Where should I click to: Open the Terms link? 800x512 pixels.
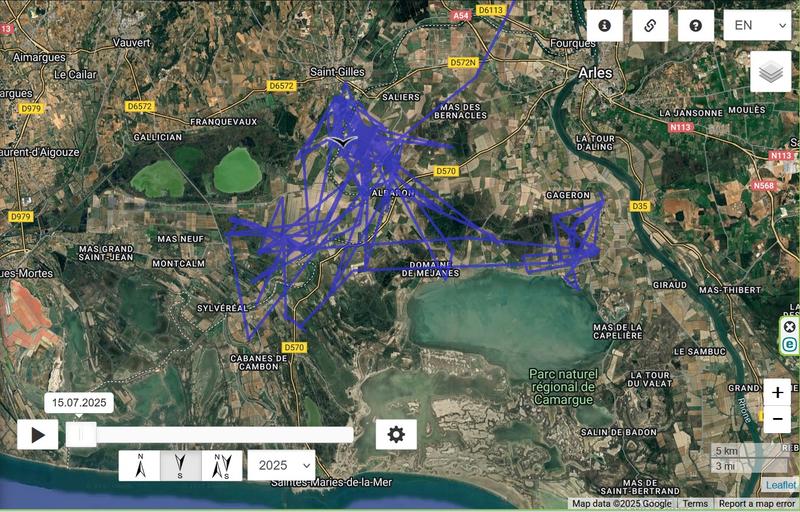[x=695, y=504]
